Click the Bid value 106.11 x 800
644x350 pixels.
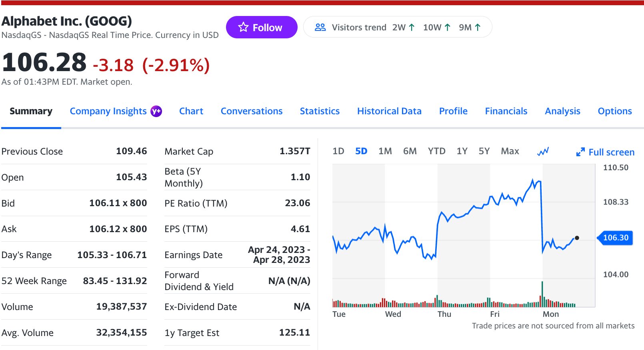click(x=118, y=203)
